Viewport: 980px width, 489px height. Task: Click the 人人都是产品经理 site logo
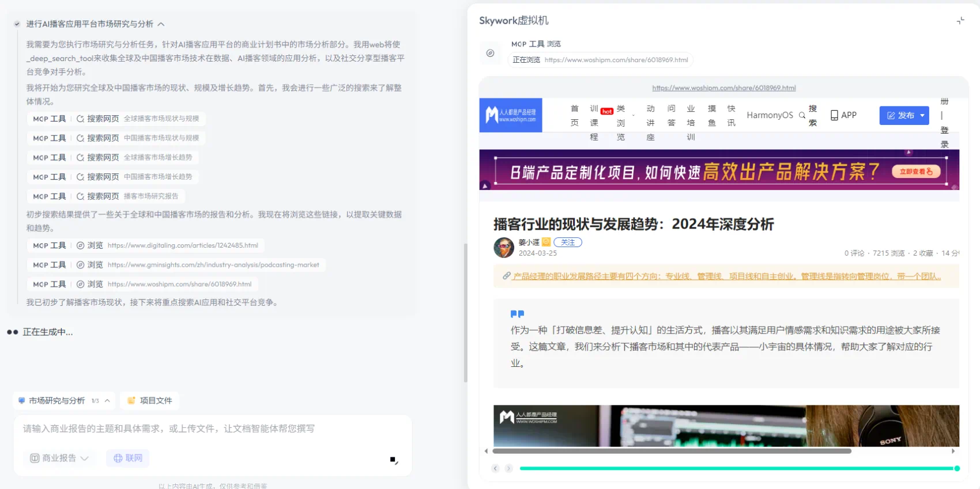pyautogui.click(x=511, y=115)
